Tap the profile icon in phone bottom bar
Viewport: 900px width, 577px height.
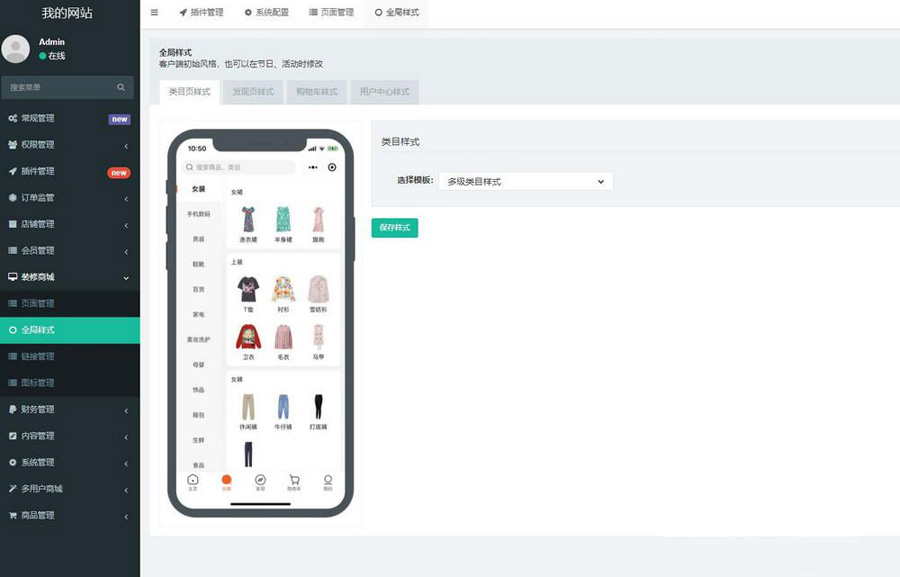(327, 481)
